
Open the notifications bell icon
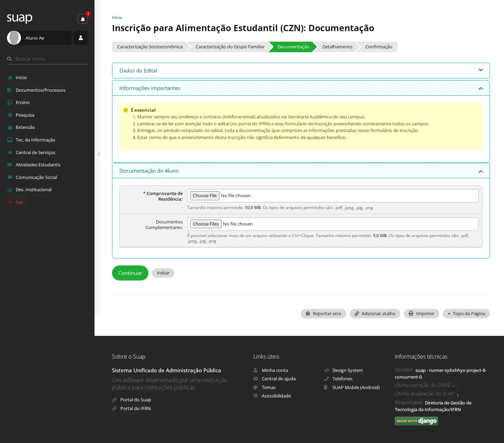pyautogui.click(x=83, y=19)
